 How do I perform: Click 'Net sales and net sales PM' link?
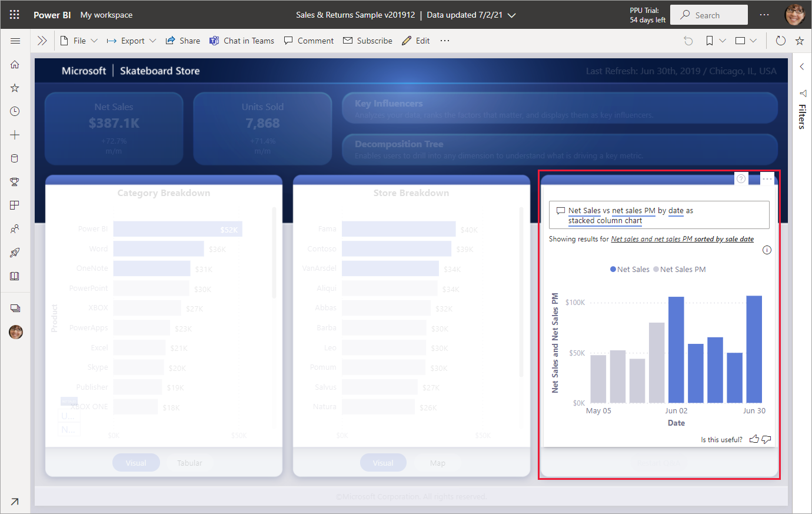(x=683, y=239)
